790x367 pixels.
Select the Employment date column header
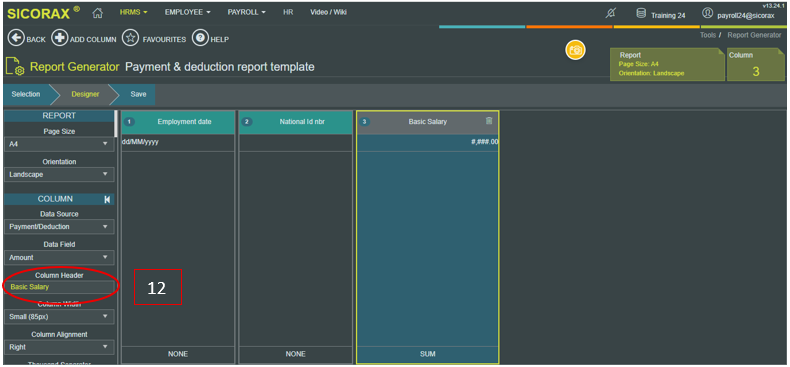click(x=178, y=122)
